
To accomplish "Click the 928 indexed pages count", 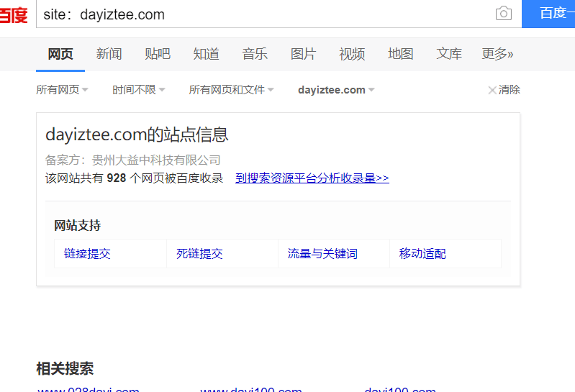I will click(x=117, y=178).
